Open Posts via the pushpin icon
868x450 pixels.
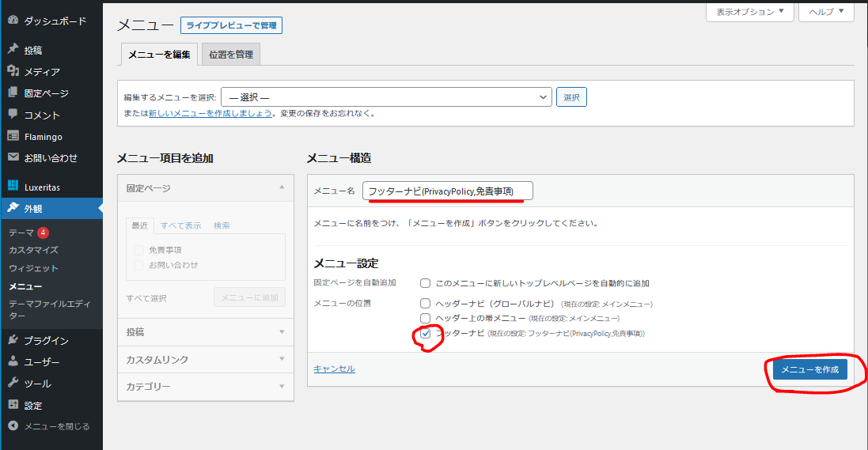13,50
